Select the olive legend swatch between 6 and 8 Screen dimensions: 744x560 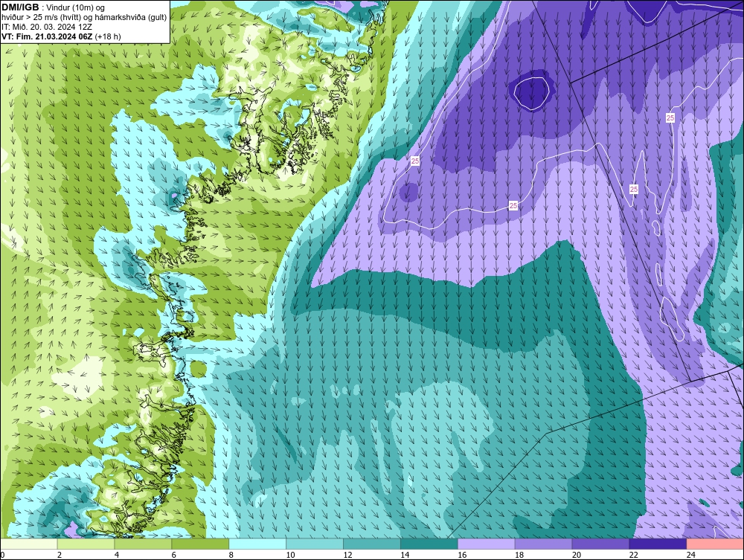click(x=200, y=544)
